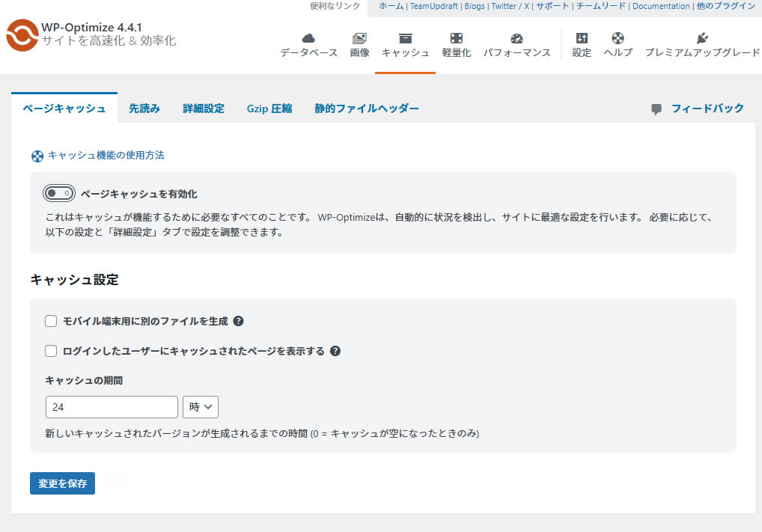Switch to the Gzip 圧縮 tab
This screenshot has height=532, width=762.
click(x=269, y=108)
